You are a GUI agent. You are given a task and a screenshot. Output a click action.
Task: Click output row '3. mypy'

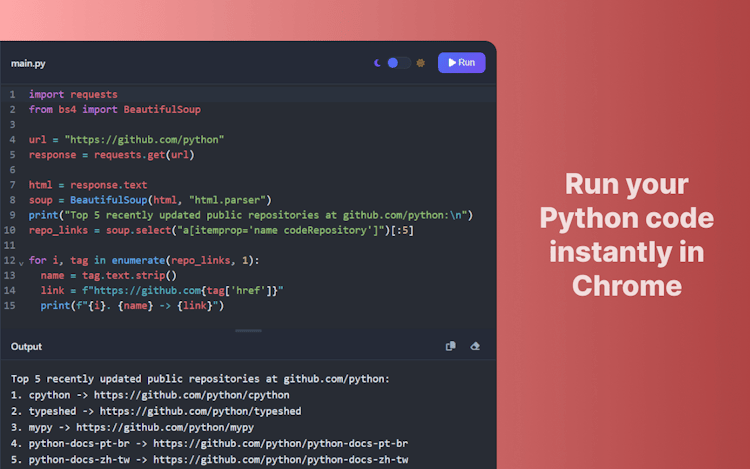132,427
